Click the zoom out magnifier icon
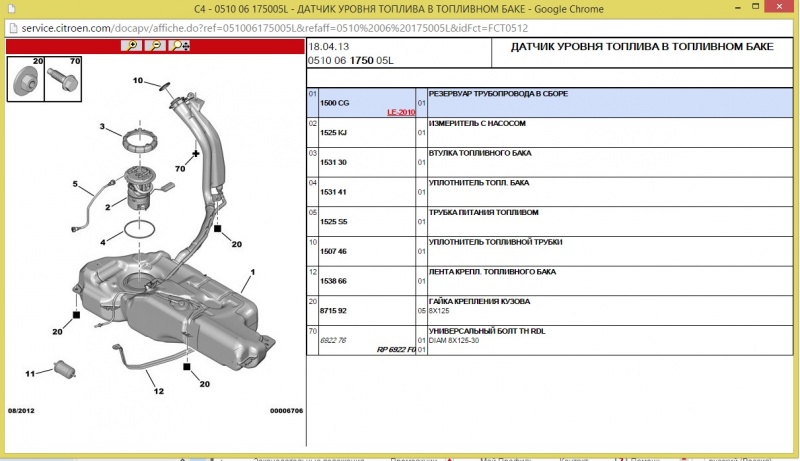The image size is (800, 461). [x=155, y=46]
